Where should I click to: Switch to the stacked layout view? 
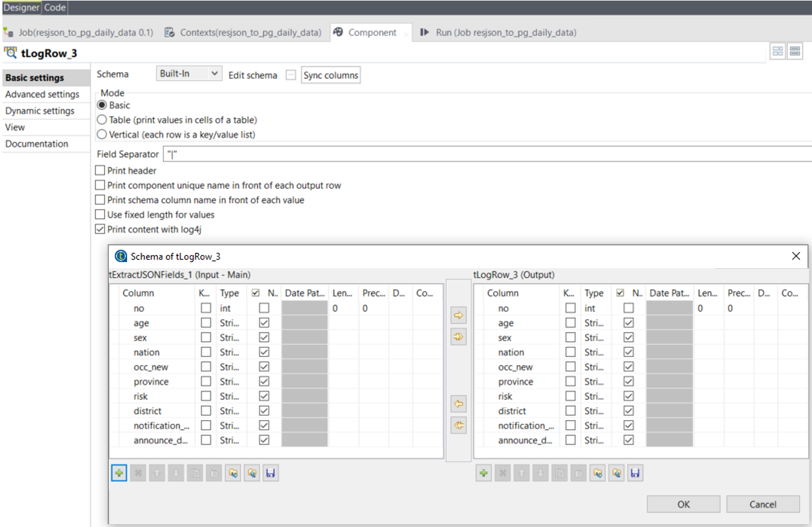click(795, 50)
